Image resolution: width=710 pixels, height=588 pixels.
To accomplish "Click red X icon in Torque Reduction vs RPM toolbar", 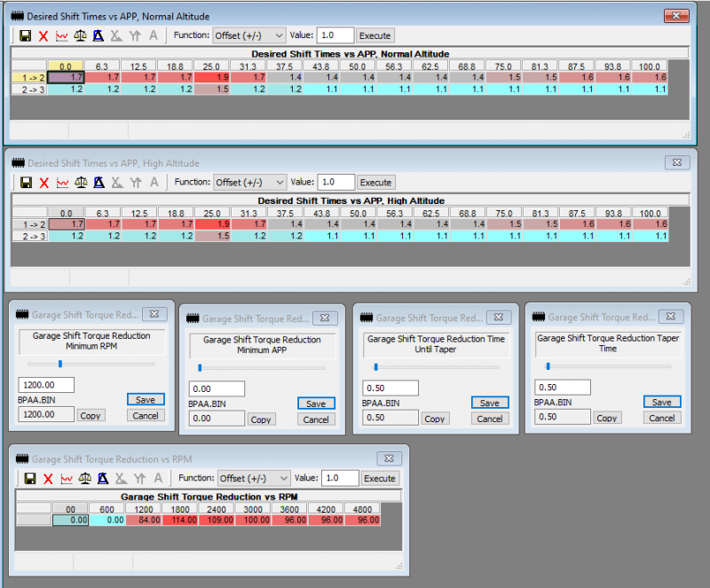I will point(48,478).
